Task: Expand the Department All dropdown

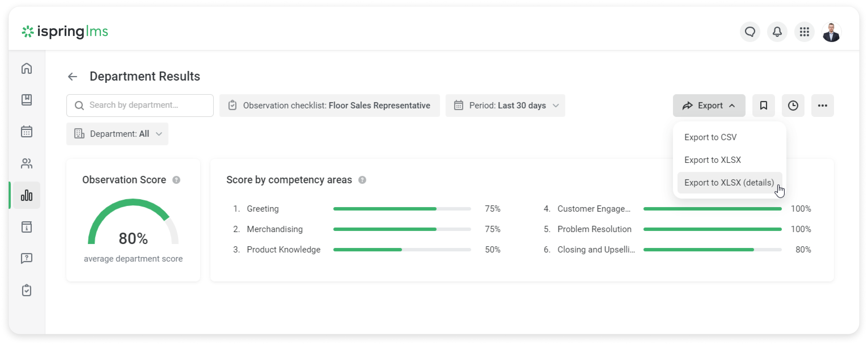Action: [117, 134]
